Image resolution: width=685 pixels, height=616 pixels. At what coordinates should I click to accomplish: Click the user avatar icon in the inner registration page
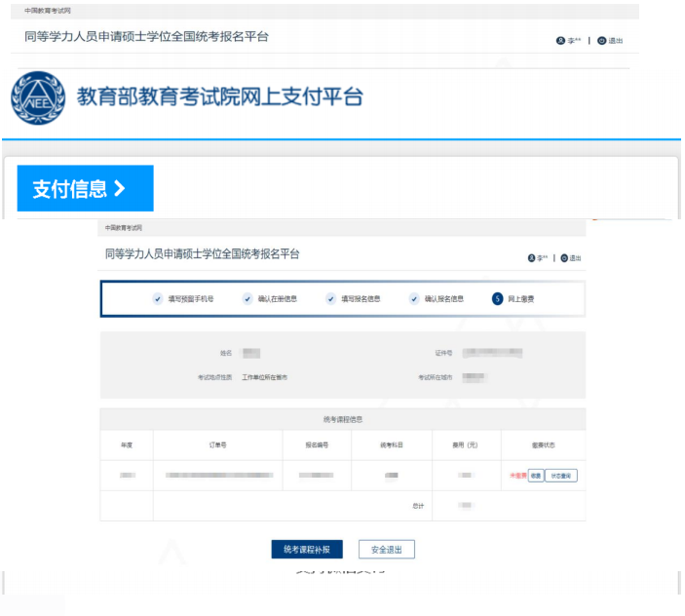point(532,258)
